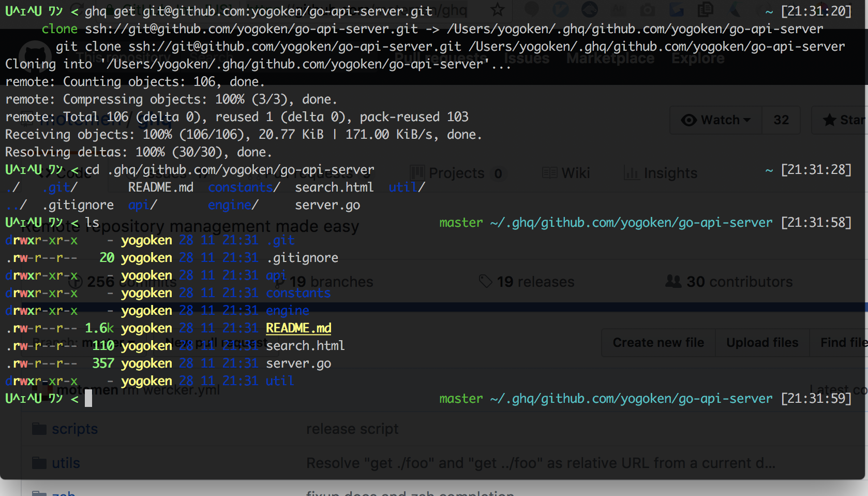Viewport: 868px width, 496px height.
Task: Click the Create new file button
Action: click(x=657, y=342)
